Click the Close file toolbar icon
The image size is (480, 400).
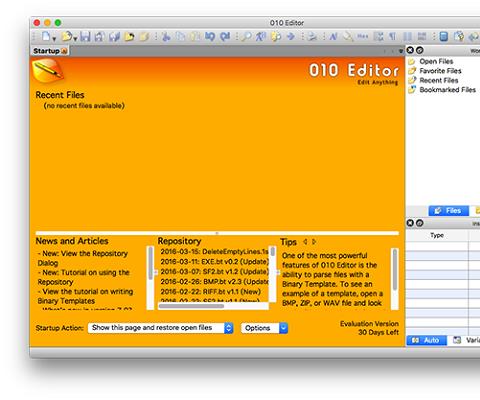click(129, 36)
